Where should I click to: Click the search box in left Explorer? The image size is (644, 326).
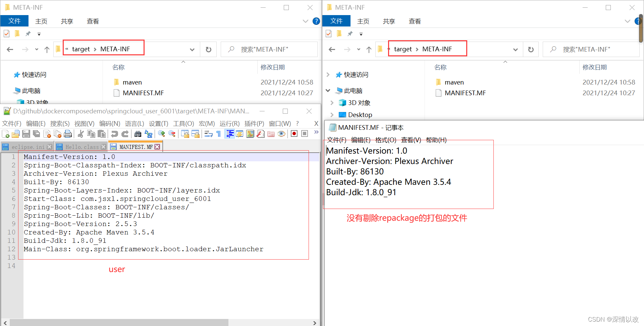[269, 49]
